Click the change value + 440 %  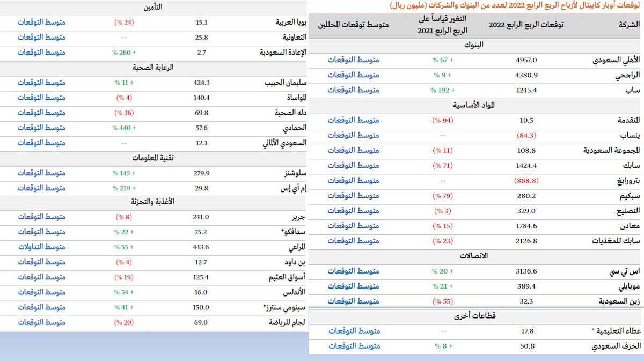coord(125,128)
